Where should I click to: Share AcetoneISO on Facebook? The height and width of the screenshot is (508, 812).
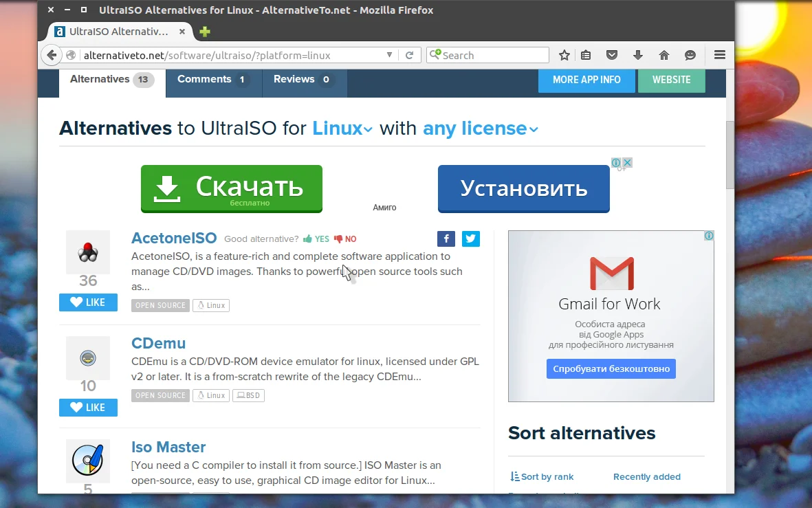(446, 239)
